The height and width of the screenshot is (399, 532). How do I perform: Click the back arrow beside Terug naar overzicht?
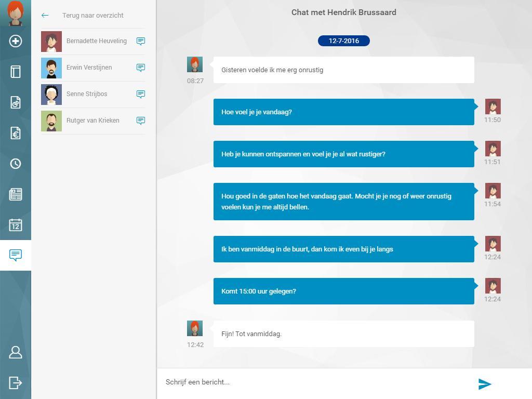45,15
